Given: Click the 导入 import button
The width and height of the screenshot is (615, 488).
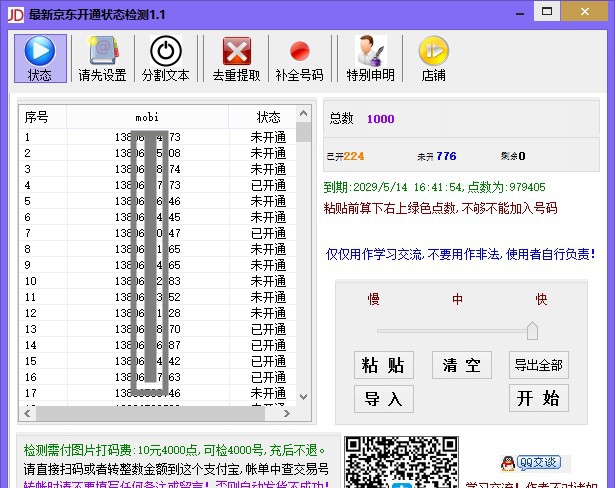Looking at the screenshot, I should pos(383,399).
